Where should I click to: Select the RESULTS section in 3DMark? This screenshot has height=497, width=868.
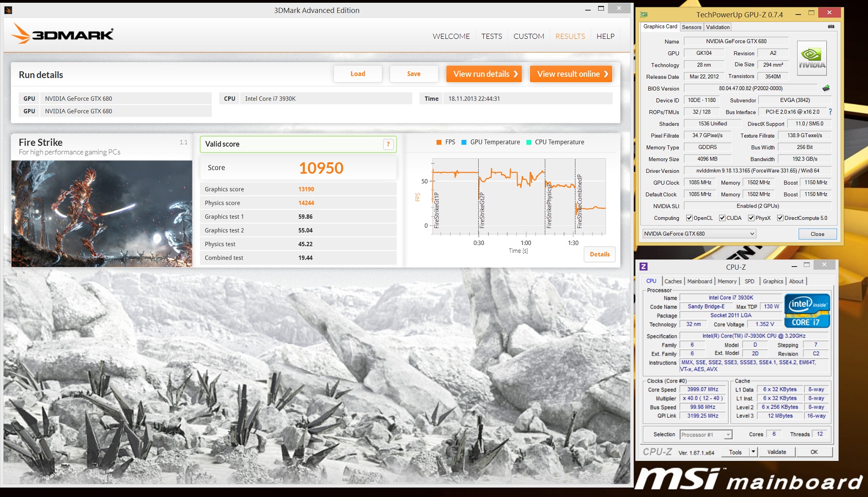570,36
